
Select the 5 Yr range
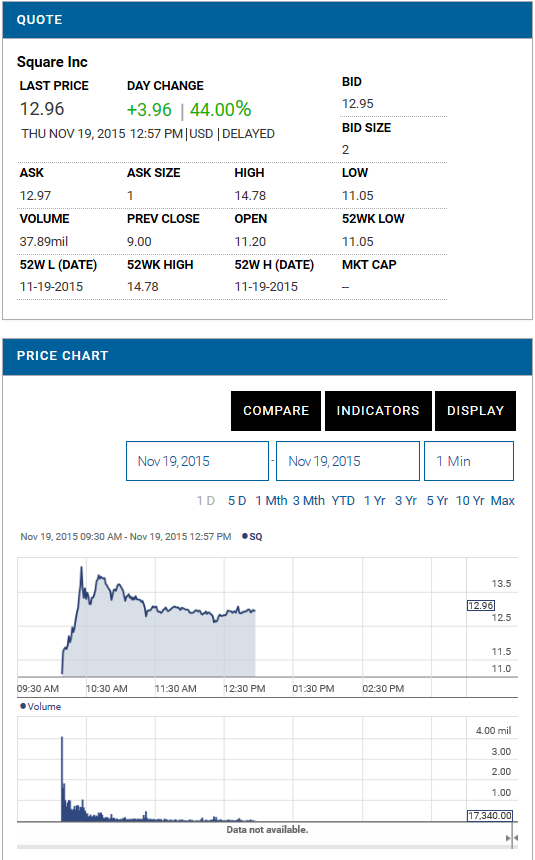(x=437, y=501)
